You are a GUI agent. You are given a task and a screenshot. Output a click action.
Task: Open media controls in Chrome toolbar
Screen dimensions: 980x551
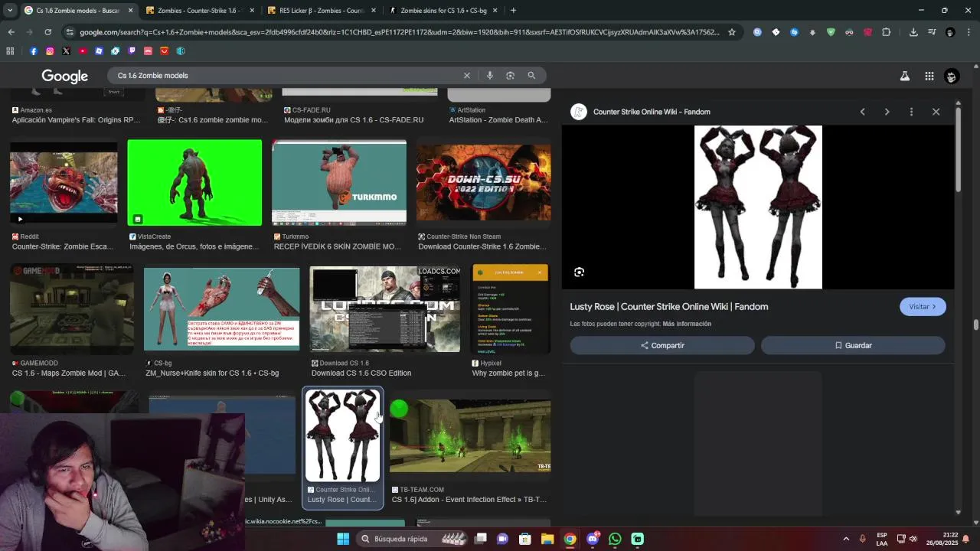pos(932,32)
